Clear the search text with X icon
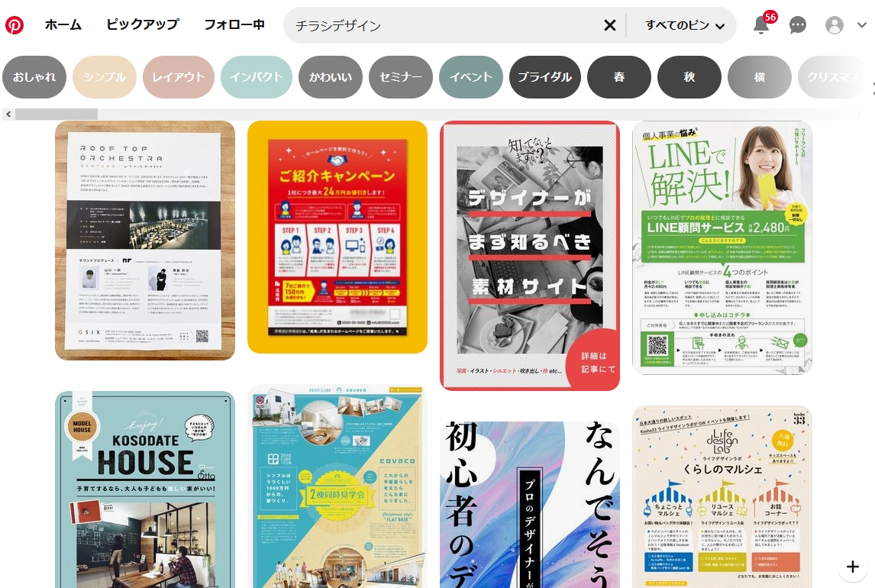The image size is (875, 588). point(609,25)
